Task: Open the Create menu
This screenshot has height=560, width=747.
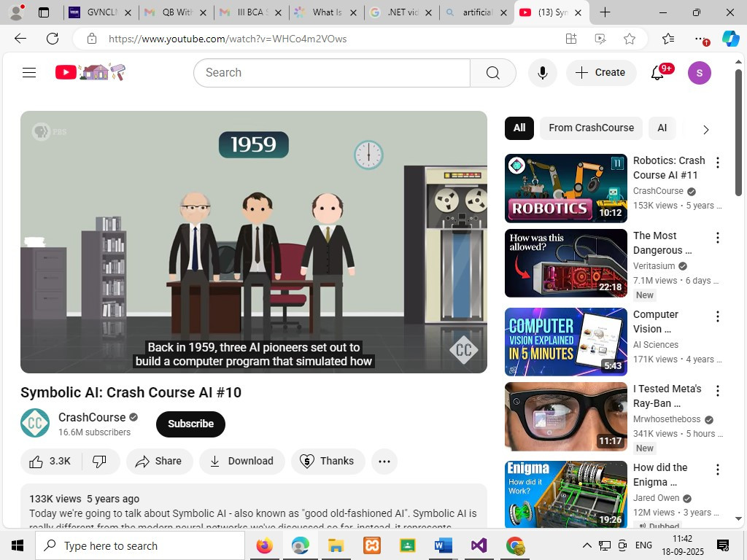Action: click(600, 72)
